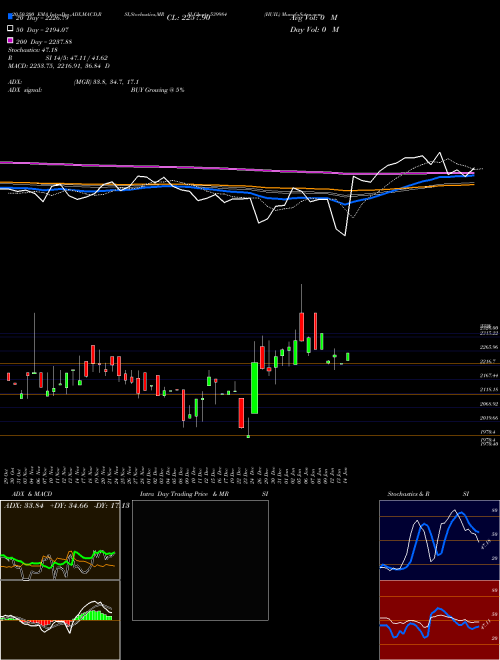Click the 2118.18 price level label

489,390
